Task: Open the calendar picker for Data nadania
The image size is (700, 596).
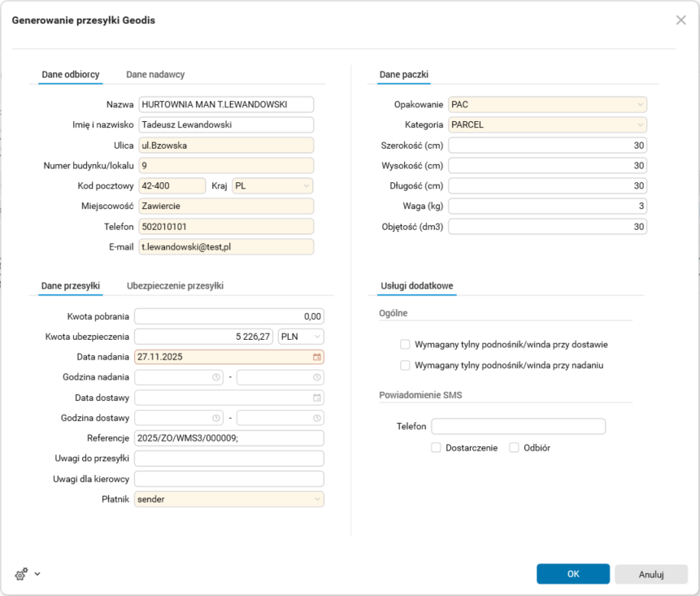Action: pyautogui.click(x=317, y=357)
